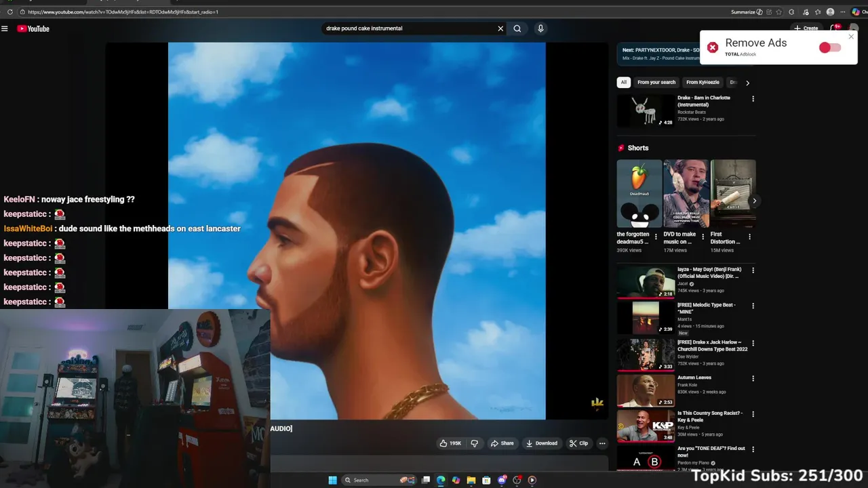Open the YouTube hamburger guide menu
Screen dimensions: 868x488
[x=5, y=28]
